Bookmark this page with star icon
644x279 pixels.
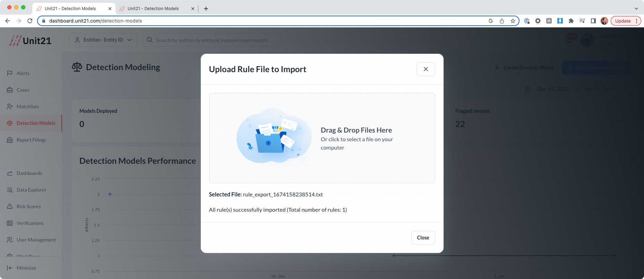pyautogui.click(x=513, y=21)
